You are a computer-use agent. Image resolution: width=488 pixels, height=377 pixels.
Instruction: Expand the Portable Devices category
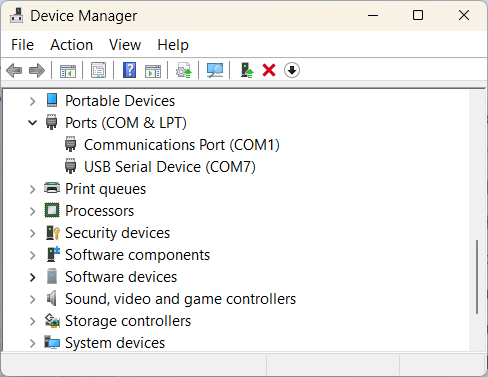[x=32, y=101]
